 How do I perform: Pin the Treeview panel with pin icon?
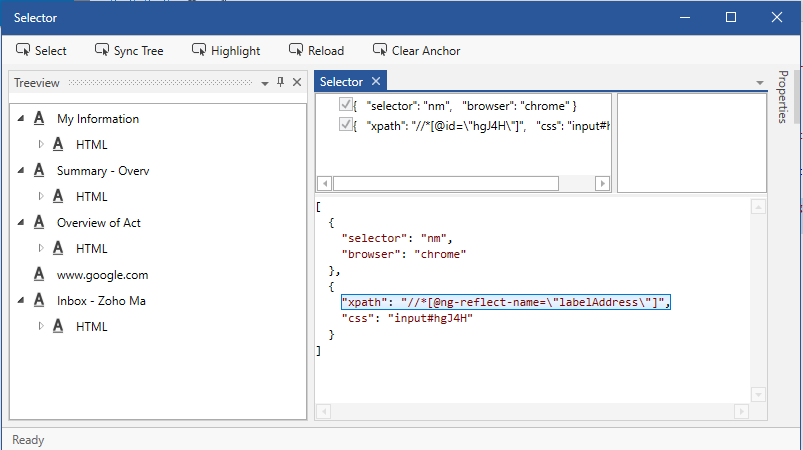pos(280,82)
